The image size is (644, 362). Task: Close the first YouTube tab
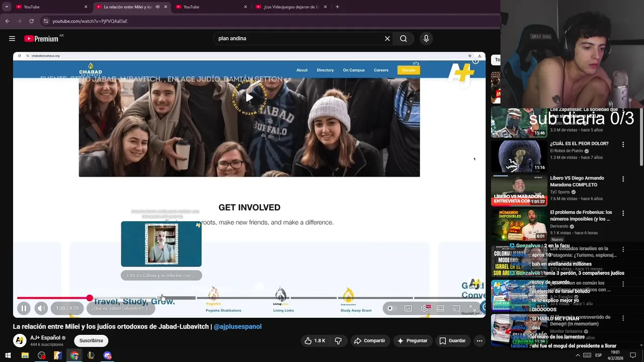(86, 7)
